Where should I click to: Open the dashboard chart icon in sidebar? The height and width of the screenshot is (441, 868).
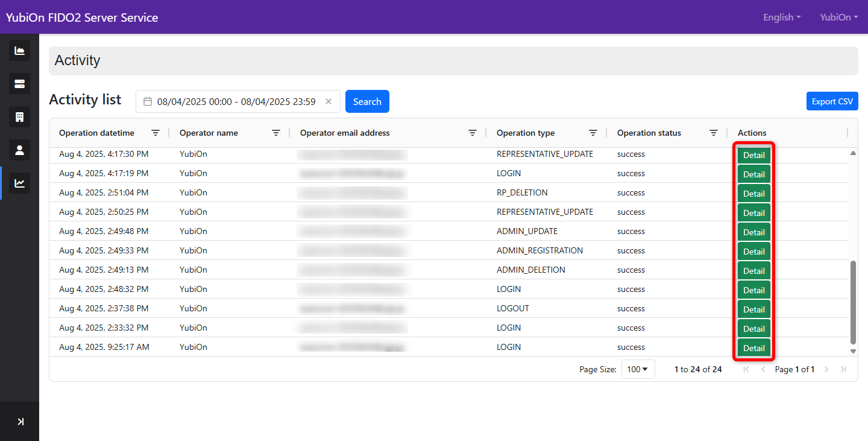tap(19, 51)
